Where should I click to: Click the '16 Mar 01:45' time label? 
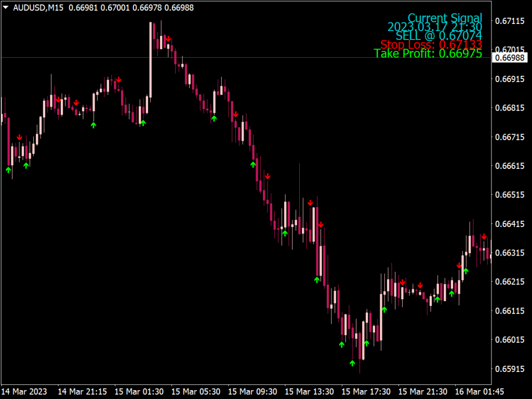pos(479,392)
